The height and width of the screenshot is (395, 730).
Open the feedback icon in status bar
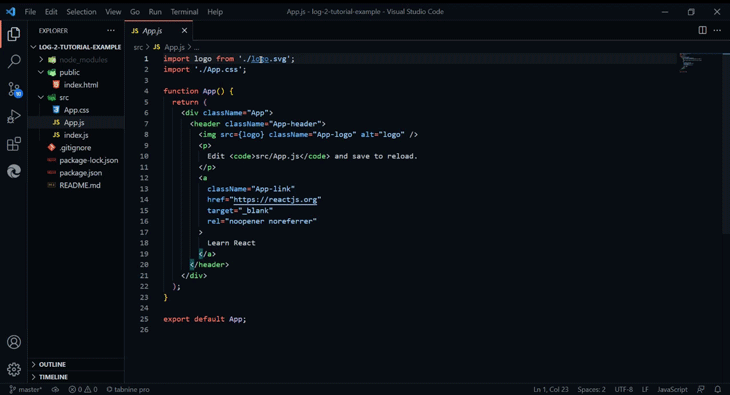(701, 389)
